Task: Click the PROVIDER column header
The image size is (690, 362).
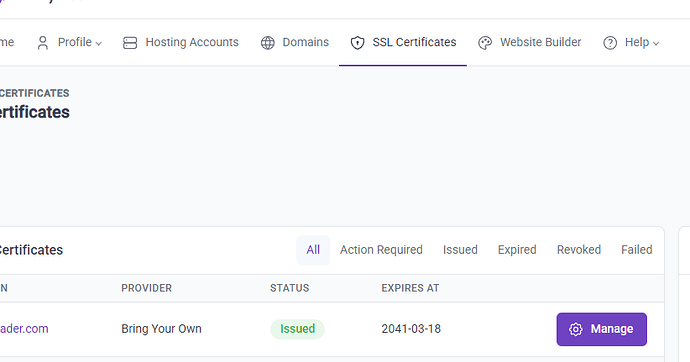Action: [x=147, y=288]
